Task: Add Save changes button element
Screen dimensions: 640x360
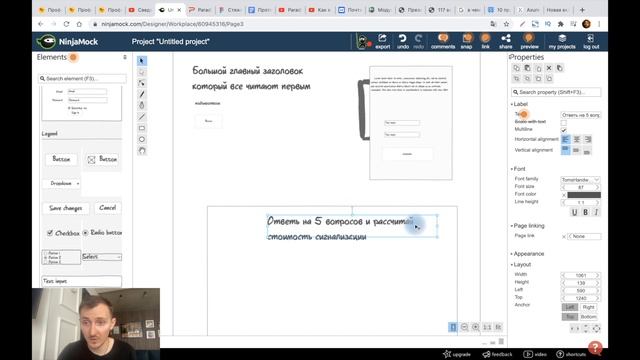Action: point(66,208)
